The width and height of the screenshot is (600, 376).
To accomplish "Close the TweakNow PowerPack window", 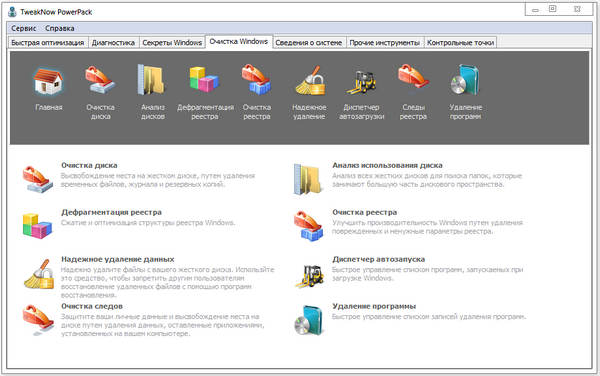I will point(577,9).
